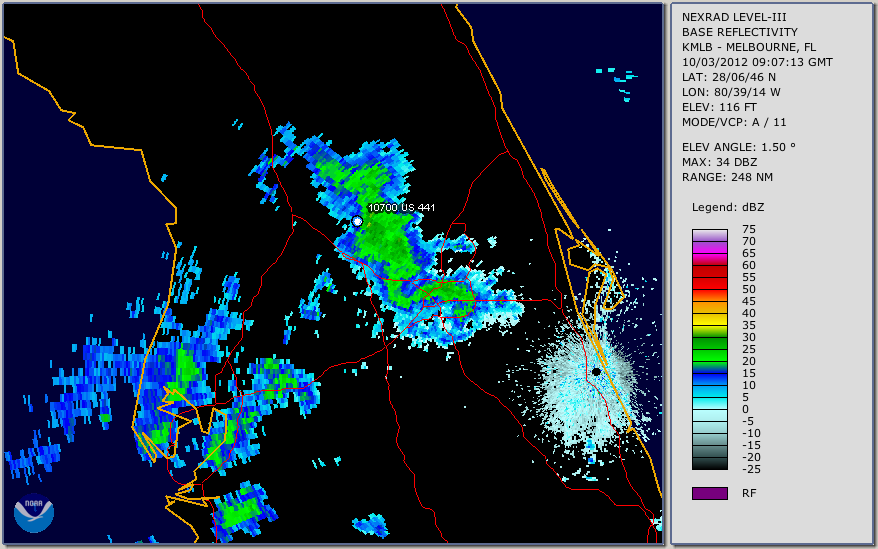Image resolution: width=878 pixels, height=549 pixels.
Task: Click the 'LAT: 28/06/46 N' text
Action: 728,77
